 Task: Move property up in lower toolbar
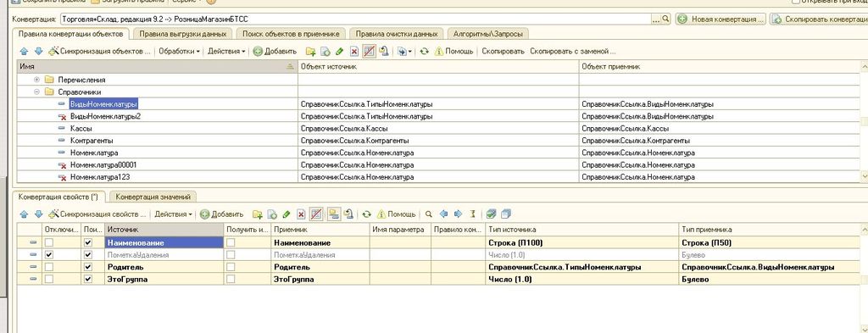coord(24,214)
